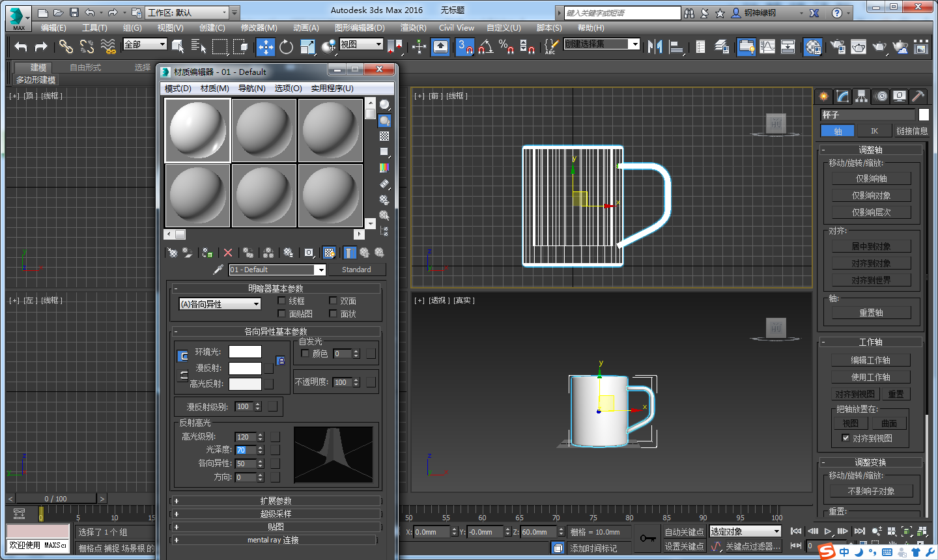Select the second material sample slot
The height and width of the screenshot is (560, 938).
[264, 130]
